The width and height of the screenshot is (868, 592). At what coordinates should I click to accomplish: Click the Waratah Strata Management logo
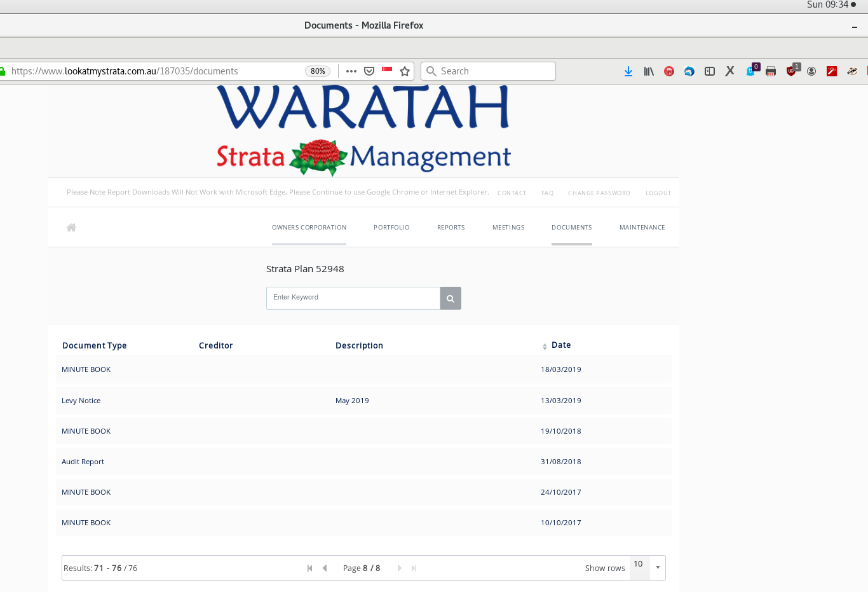pyautogui.click(x=363, y=130)
